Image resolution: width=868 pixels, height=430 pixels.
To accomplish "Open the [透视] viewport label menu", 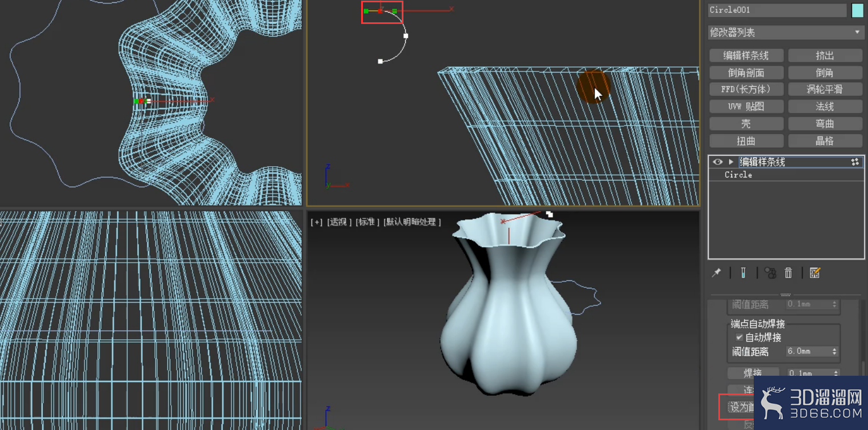I will (339, 222).
